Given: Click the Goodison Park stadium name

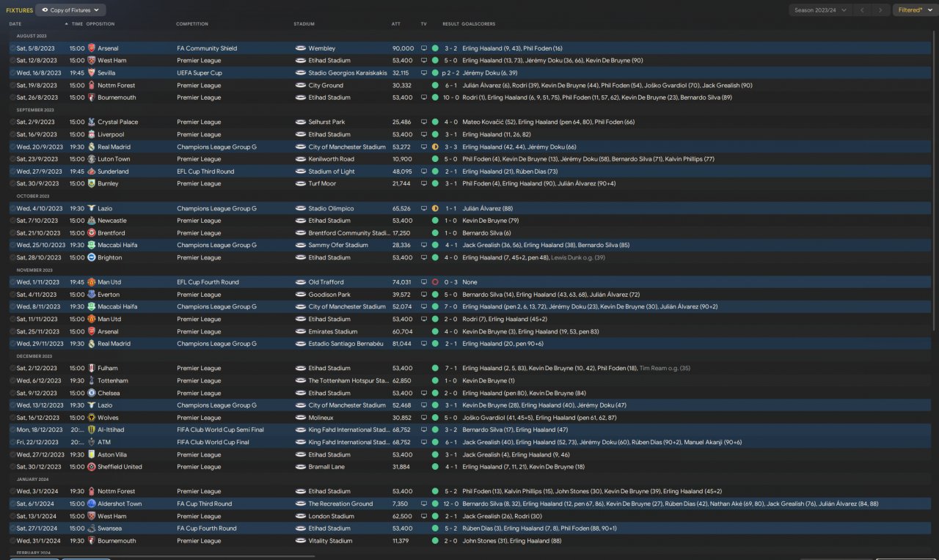Looking at the screenshot, I should coord(329,295).
